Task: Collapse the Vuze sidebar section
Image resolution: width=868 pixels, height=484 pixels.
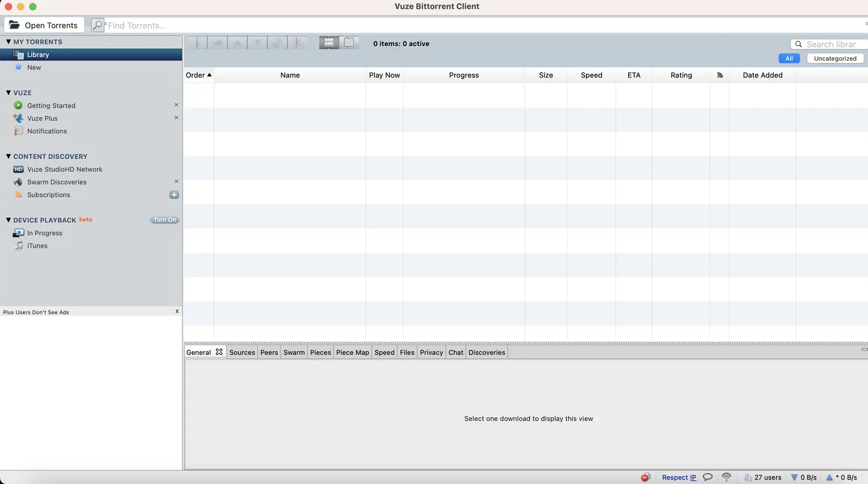Action: [x=8, y=93]
